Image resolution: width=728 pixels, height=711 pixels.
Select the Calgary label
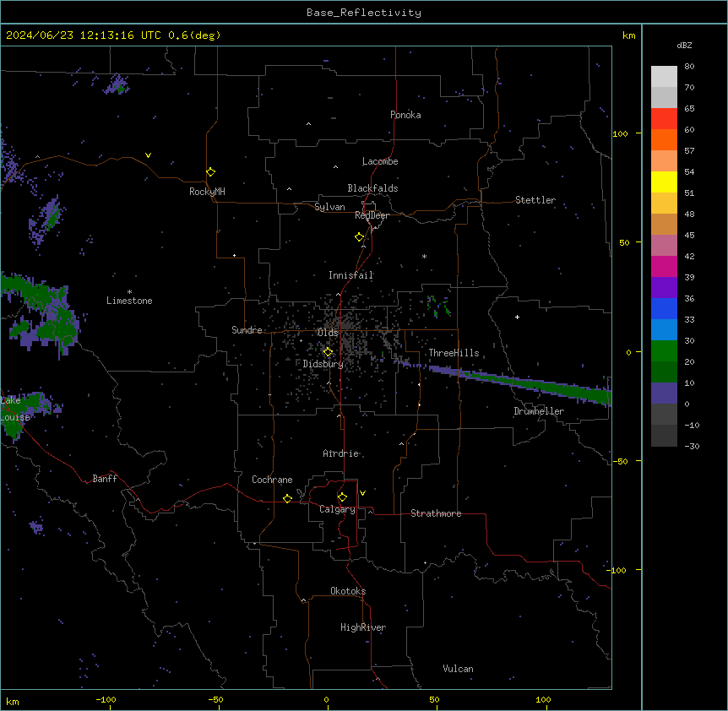point(337,509)
